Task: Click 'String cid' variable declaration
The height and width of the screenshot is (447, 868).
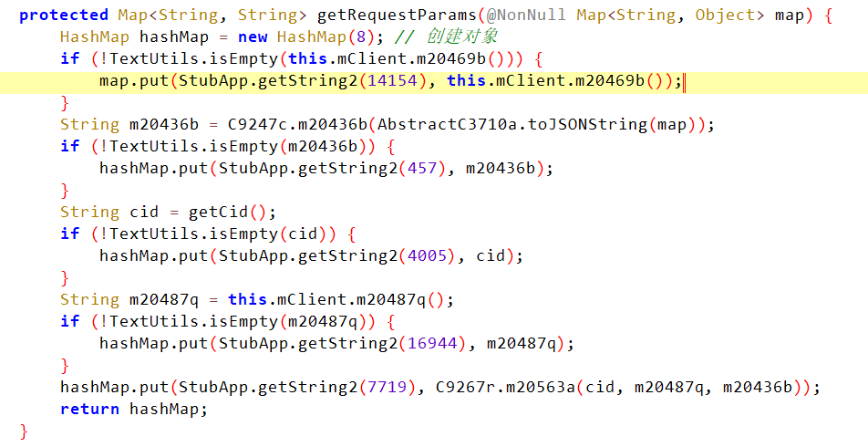Action: [109, 213]
